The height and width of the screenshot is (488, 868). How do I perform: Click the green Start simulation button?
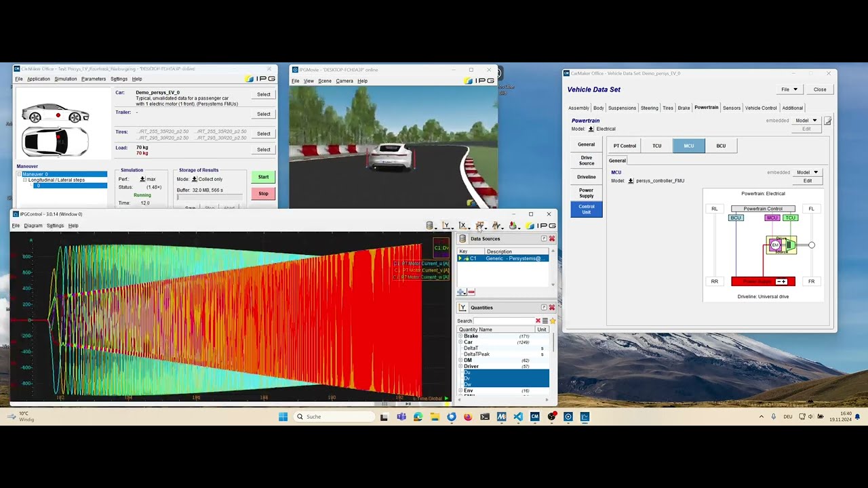coord(263,177)
